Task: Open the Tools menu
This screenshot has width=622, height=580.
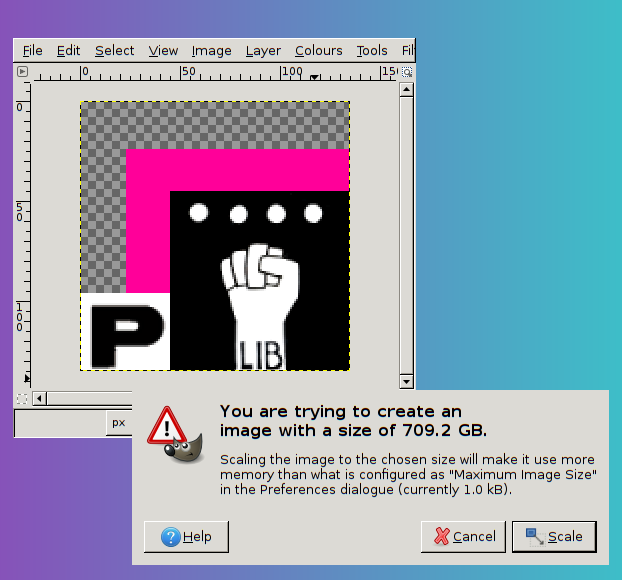Action: [372, 51]
